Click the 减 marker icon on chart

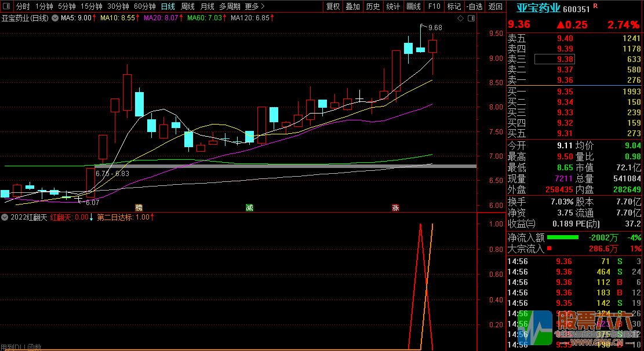tap(249, 207)
